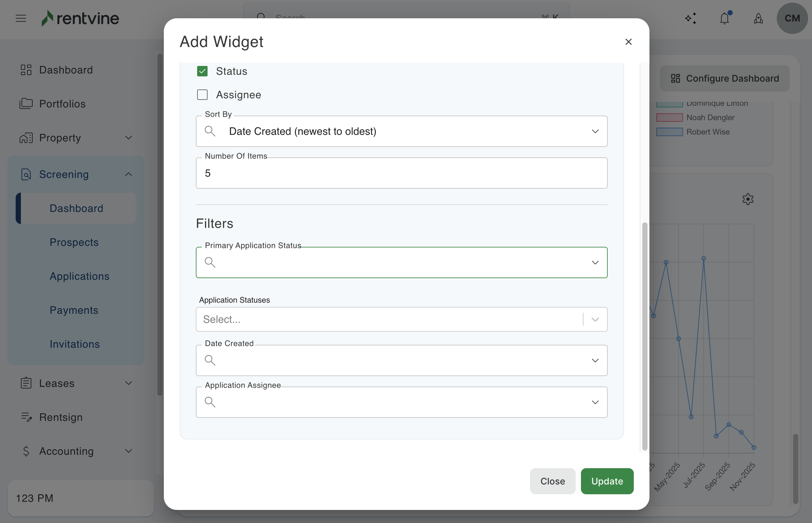Open the Applications sidebar item

pyautogui.click(x=79, y=276)
